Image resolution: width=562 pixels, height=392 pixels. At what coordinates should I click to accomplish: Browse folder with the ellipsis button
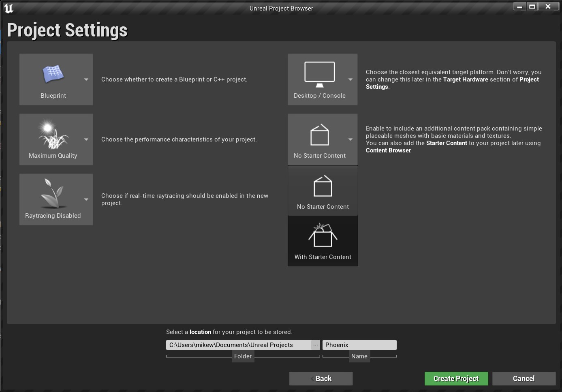point(316,345)
